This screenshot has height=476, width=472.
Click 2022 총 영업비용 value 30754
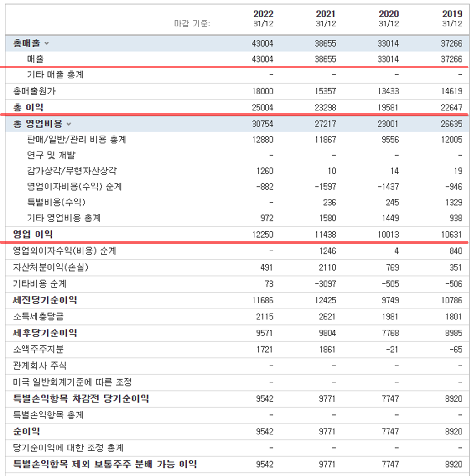pos(263,124)
